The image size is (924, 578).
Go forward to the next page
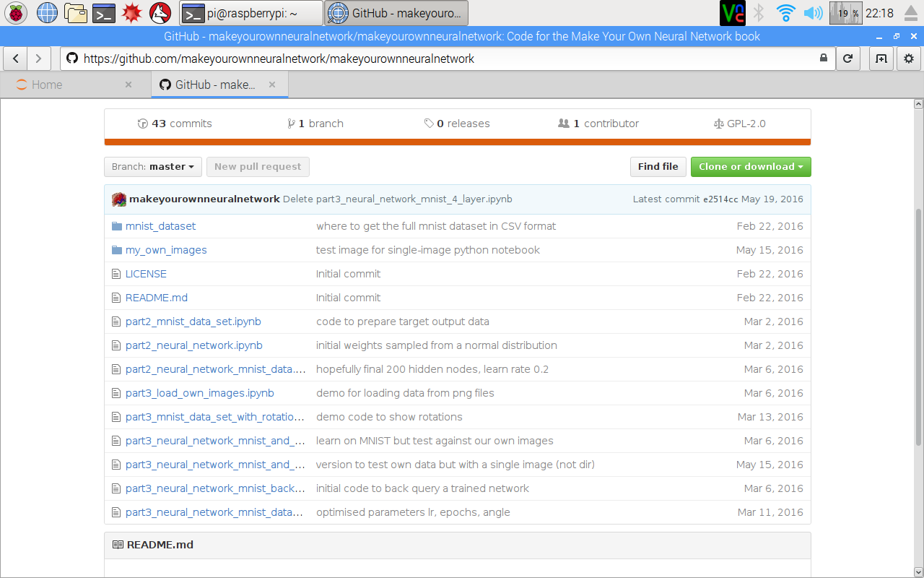click(39, 59)
